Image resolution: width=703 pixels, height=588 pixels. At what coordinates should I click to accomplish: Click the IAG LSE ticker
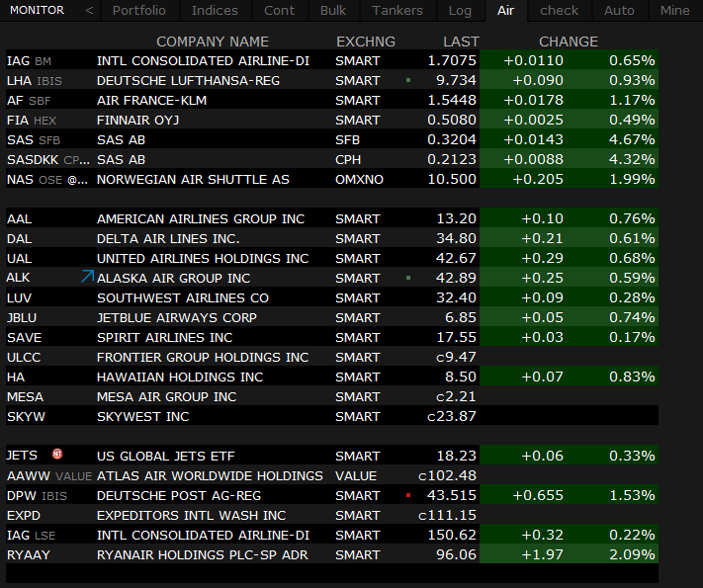click(31, 535)
